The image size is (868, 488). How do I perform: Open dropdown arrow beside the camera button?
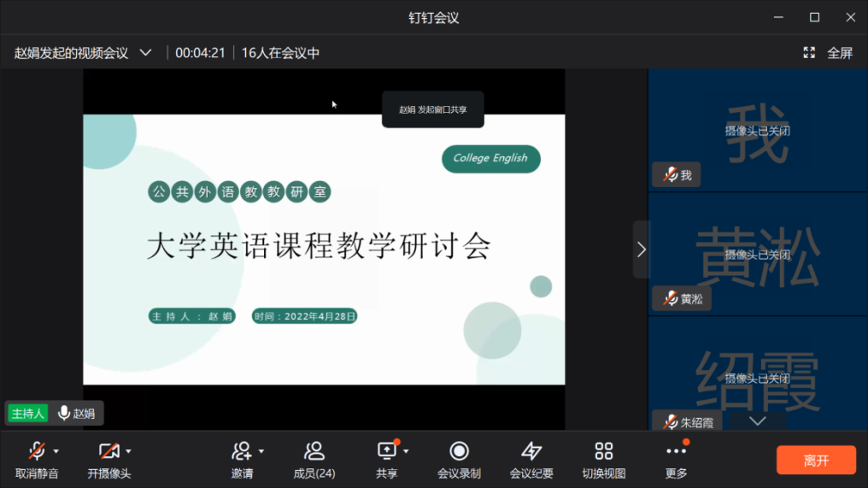pyautogui.click(x=129, y=450)
